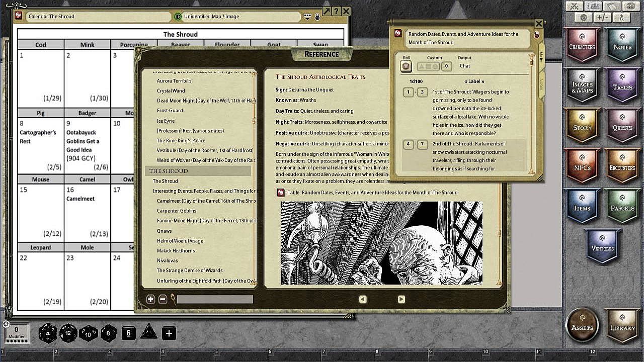
Task: Click the modifier stack box showing 0
Action: click(x=16, y=332)
